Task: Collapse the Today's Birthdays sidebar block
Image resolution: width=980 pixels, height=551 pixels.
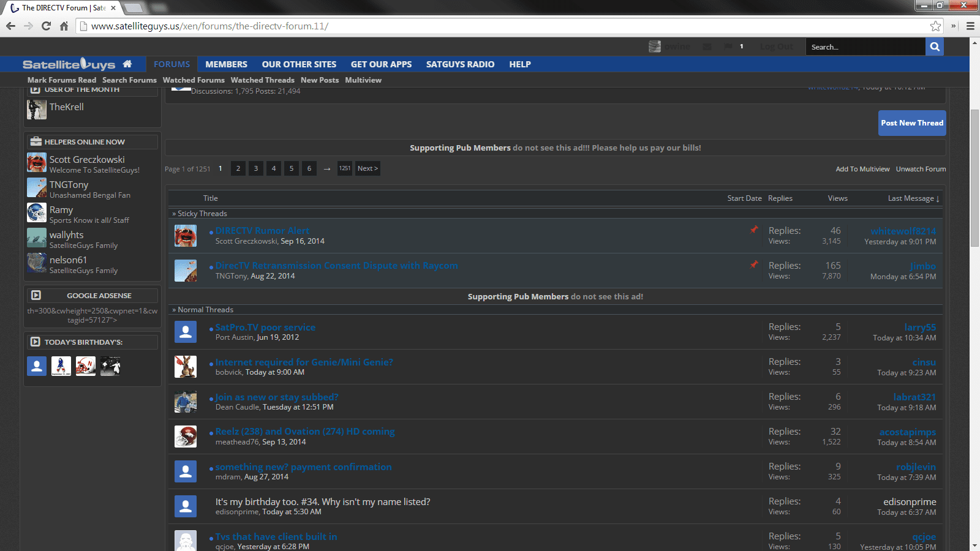Action: [x=36, y=342]
